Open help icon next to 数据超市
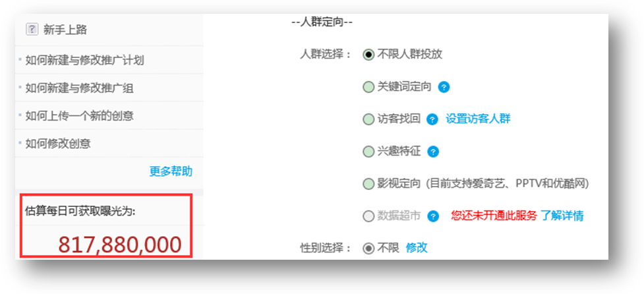644x294 pixels. coord(433,216)
